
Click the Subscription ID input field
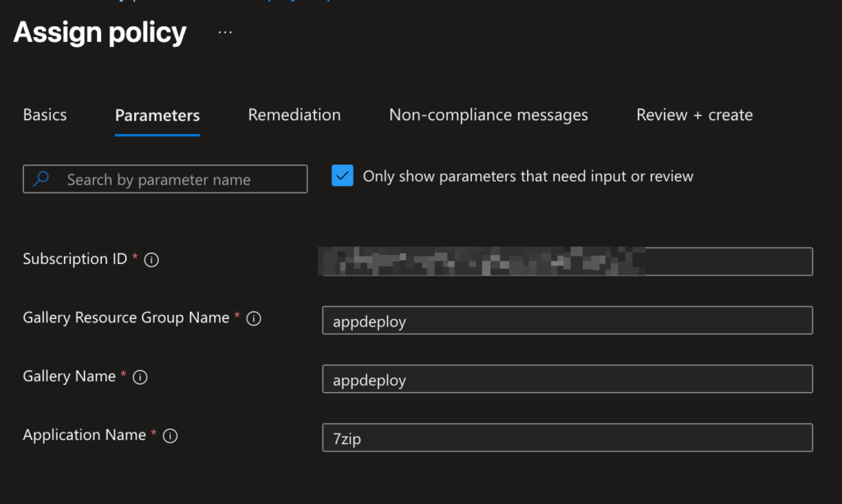tap(567, 261)
